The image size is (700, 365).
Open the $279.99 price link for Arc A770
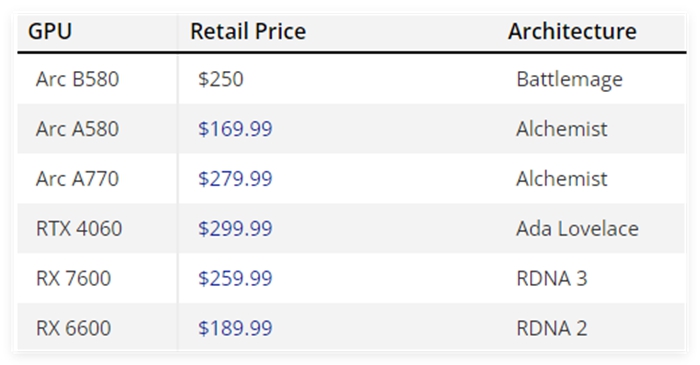coord(235,179)
